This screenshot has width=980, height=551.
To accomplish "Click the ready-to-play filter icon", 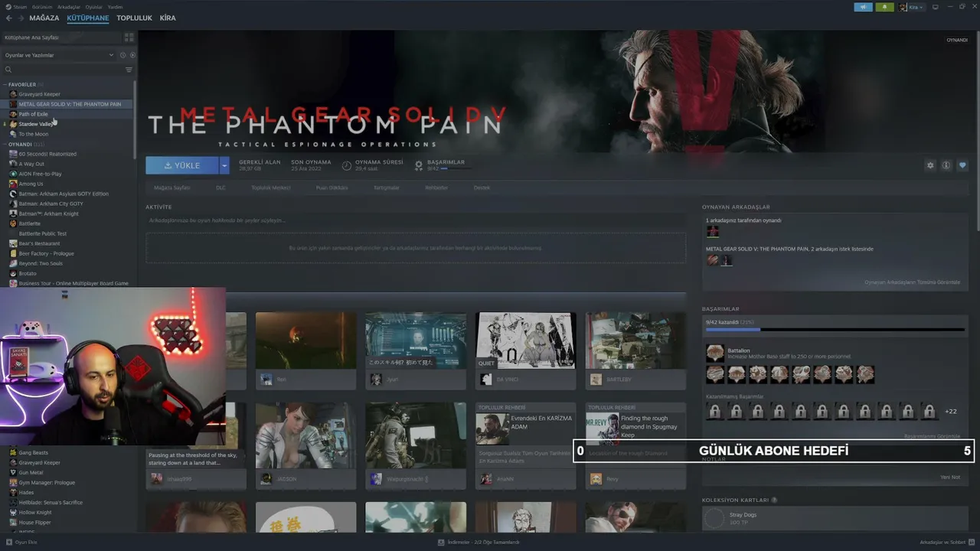I will point(132,55).
